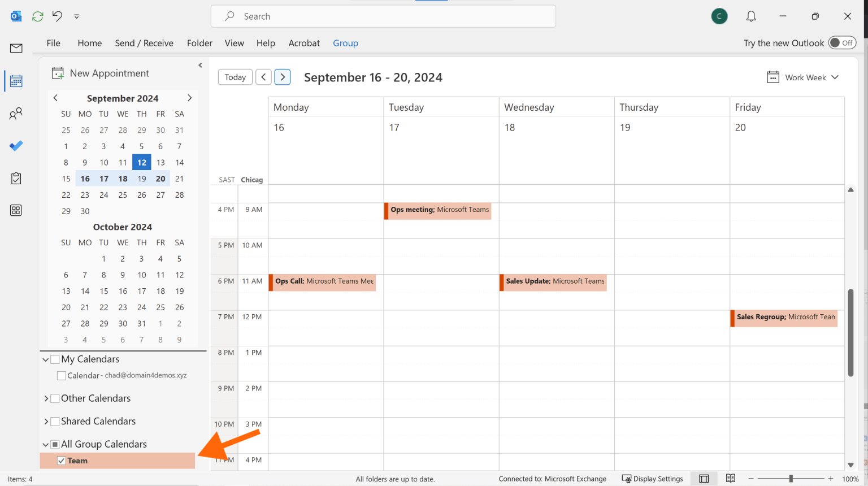The image size is (868, 486).
Task: Click the Display Settings icon
Action: tap(626, 479)
